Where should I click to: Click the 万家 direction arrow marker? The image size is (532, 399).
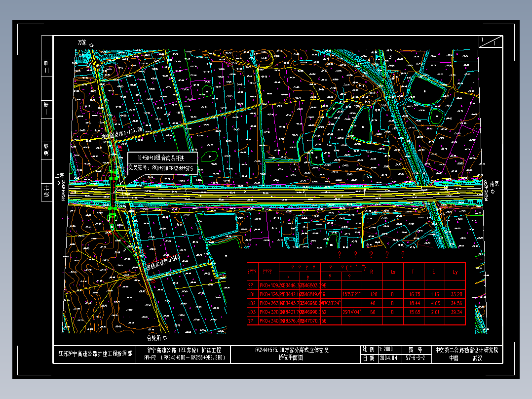[x=91, y=44]
